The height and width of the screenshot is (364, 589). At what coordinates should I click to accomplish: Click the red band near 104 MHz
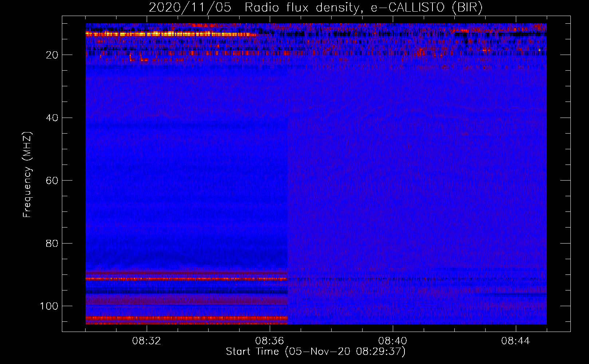(x=187, y=318)
